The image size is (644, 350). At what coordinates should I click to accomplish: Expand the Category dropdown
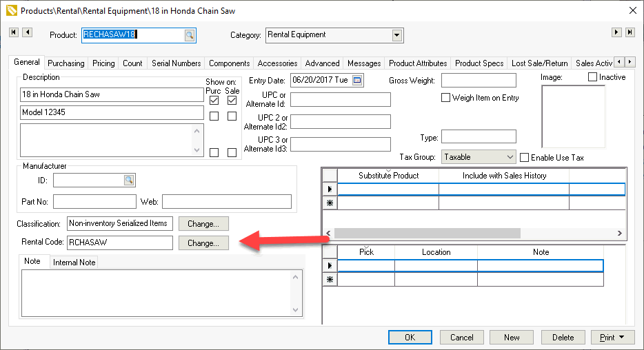tap(397, 35)
